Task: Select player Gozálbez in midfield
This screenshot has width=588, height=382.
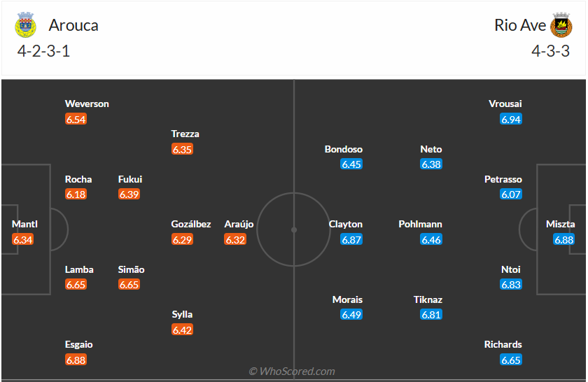Action: pyautogui.click(x=191, y=225)
